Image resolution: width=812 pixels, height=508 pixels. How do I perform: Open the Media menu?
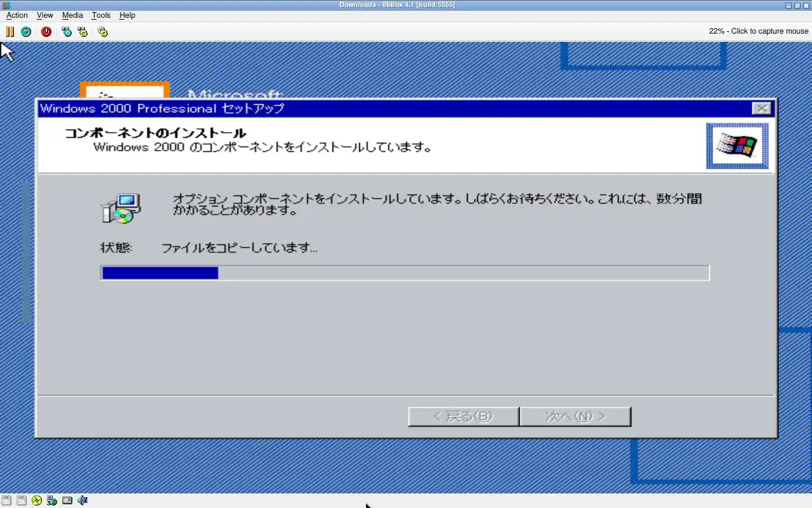pyautogui.click(x=72, y=15)
